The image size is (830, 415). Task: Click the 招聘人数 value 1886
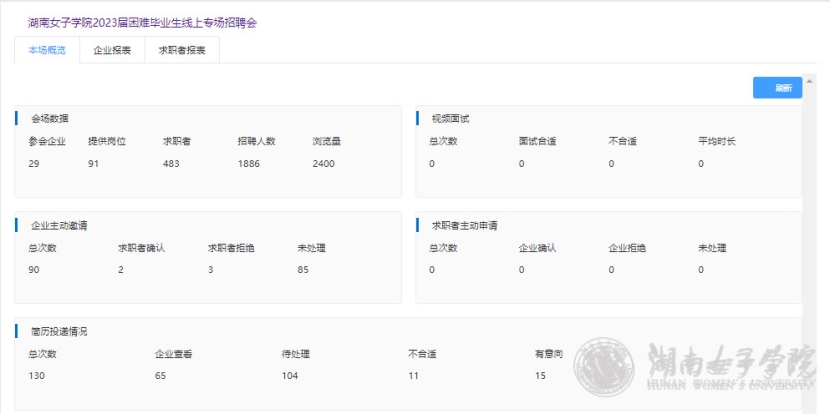click(249, 163)
